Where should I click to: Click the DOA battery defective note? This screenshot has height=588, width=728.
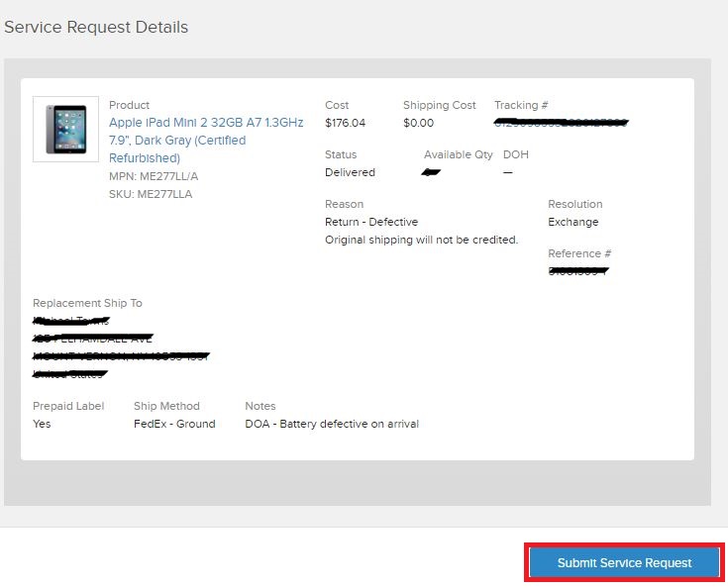click(x=332, y=424)
